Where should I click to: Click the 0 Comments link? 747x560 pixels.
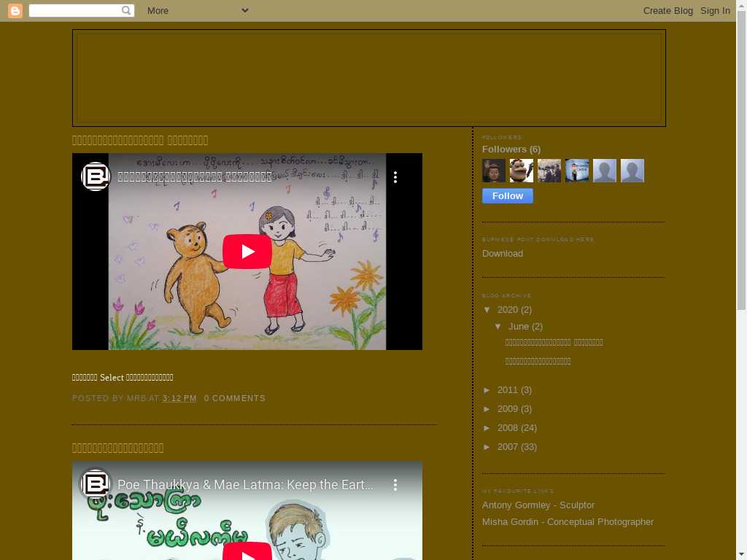234,398
